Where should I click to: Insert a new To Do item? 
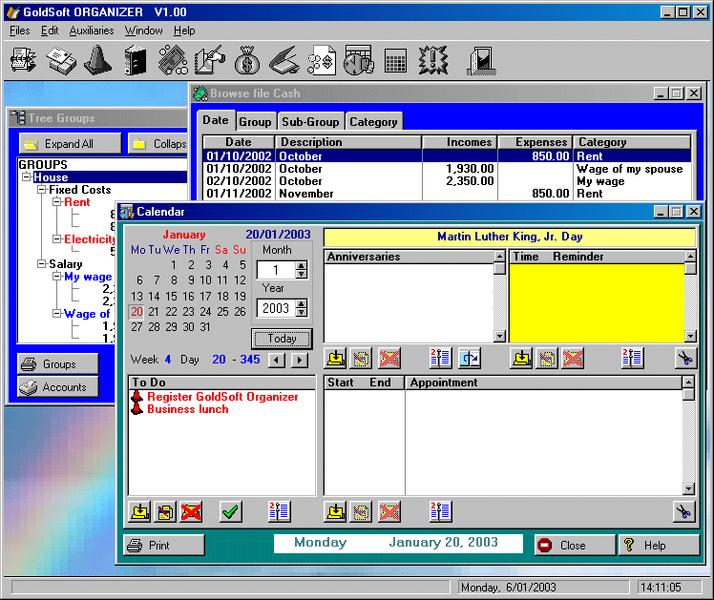[x=140, y=512]
